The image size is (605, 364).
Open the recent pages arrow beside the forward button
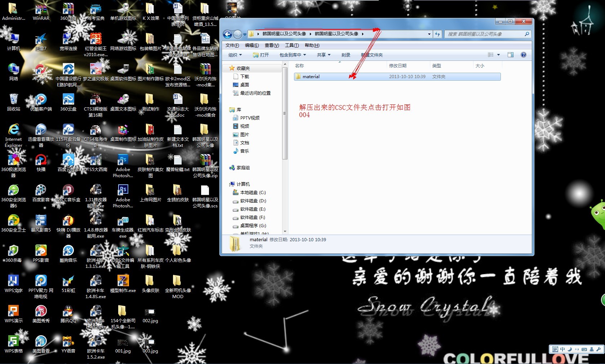point(245,35)
